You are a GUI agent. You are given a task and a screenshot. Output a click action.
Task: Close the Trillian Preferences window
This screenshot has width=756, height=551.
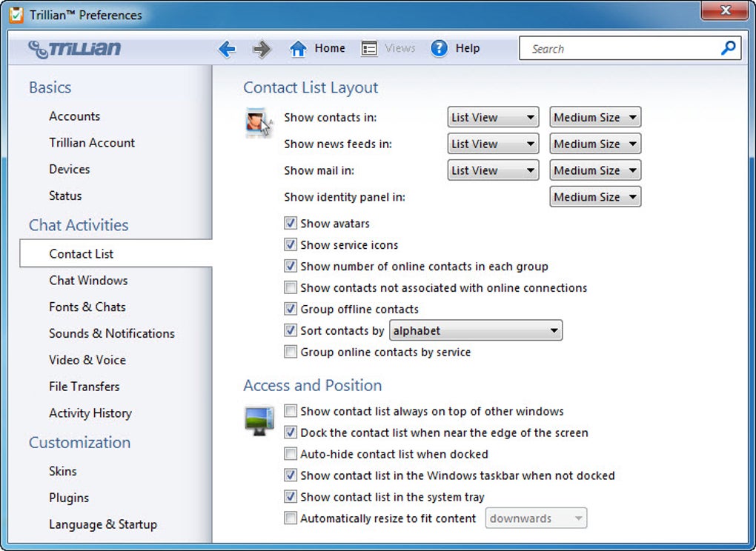coord(725,10)
